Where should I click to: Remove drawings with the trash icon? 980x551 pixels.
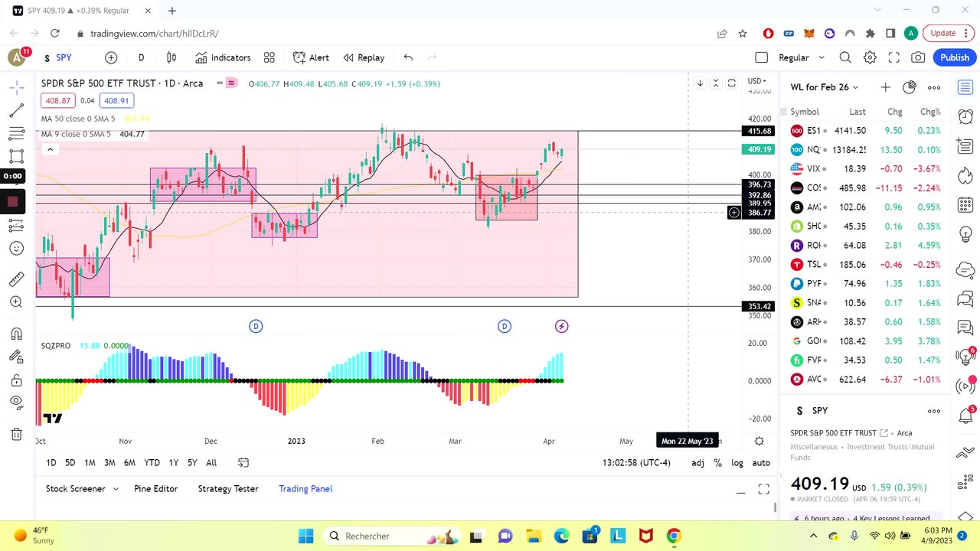click(16, 435)
